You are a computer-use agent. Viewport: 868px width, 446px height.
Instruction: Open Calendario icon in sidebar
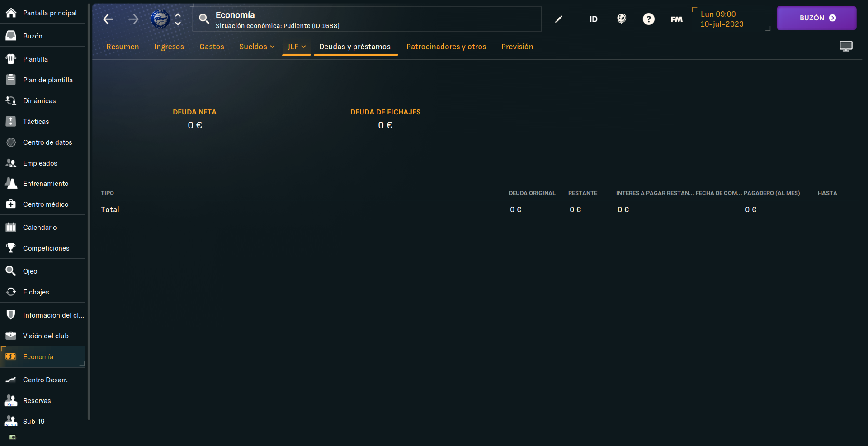tap(11, 227)
